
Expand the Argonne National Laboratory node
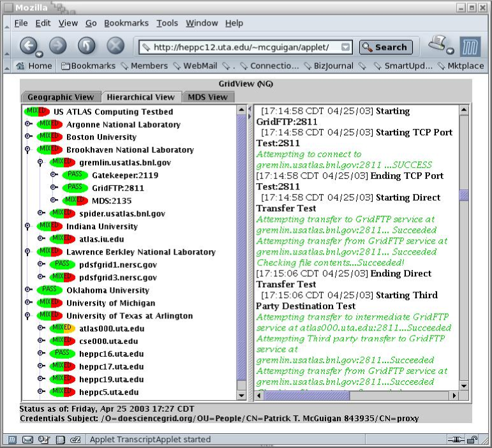point(27,124)
